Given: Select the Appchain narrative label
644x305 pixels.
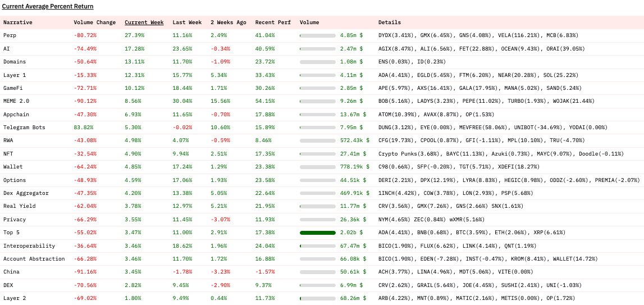Looking at the screenshot, I should 16,114.
